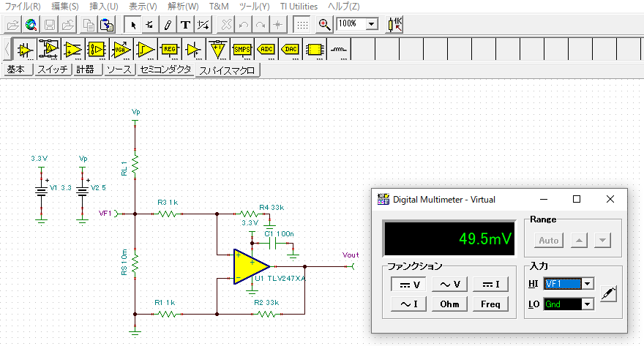Viewport: 644px width, 346px height.
Task: Click the save diskette icon
Action: tap(50, 25)
